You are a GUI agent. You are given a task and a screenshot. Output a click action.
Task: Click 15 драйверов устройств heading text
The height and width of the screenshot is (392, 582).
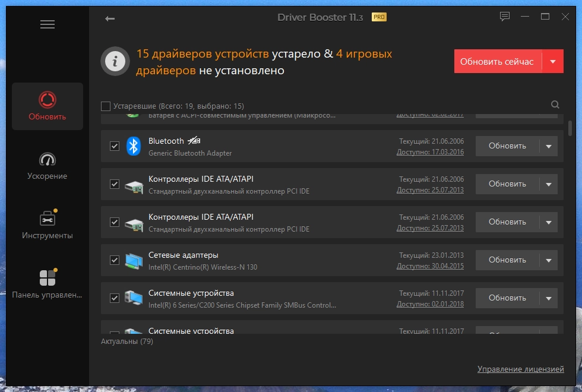pos(203,54)
